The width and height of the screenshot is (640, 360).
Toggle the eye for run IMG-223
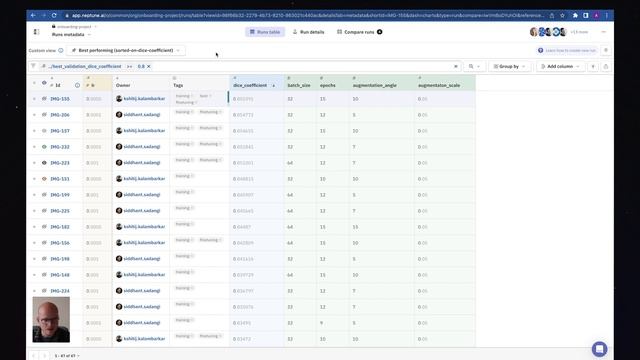pyautogui.click(x=44, y=162)
